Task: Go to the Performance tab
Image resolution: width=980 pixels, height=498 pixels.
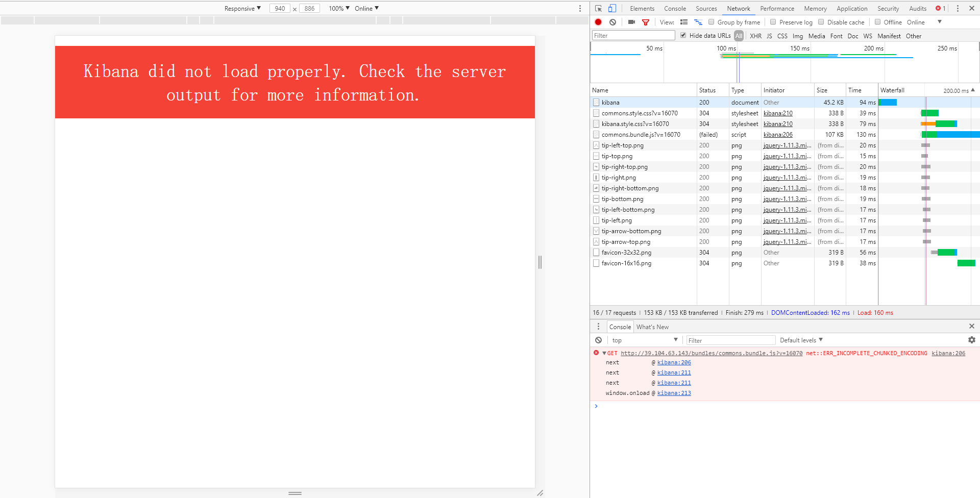Action: (x=777, y=9)
